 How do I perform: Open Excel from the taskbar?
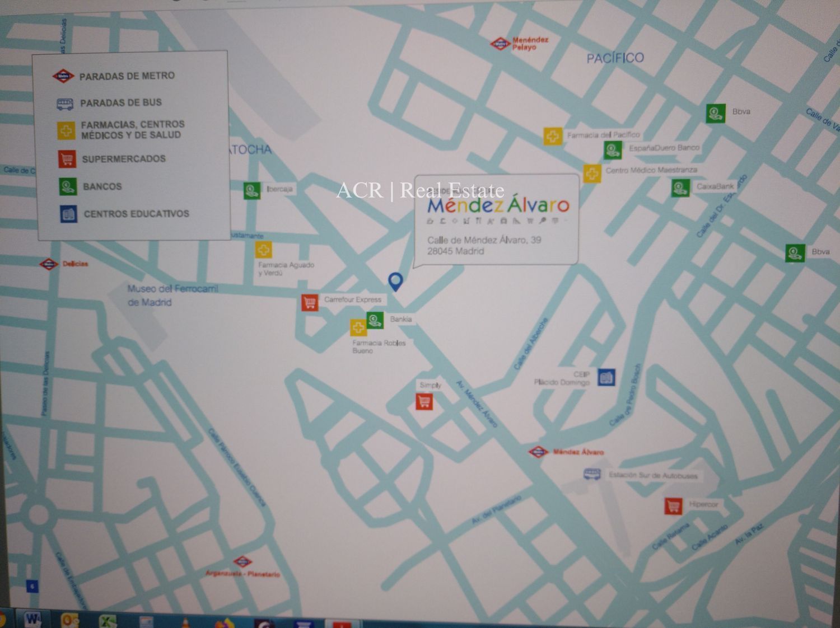(x=108, y=621)
